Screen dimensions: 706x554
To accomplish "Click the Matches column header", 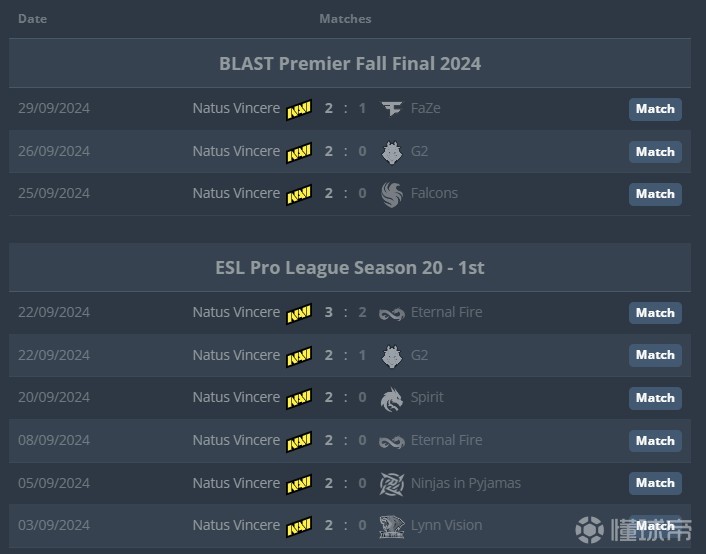I will pos(345,19).
